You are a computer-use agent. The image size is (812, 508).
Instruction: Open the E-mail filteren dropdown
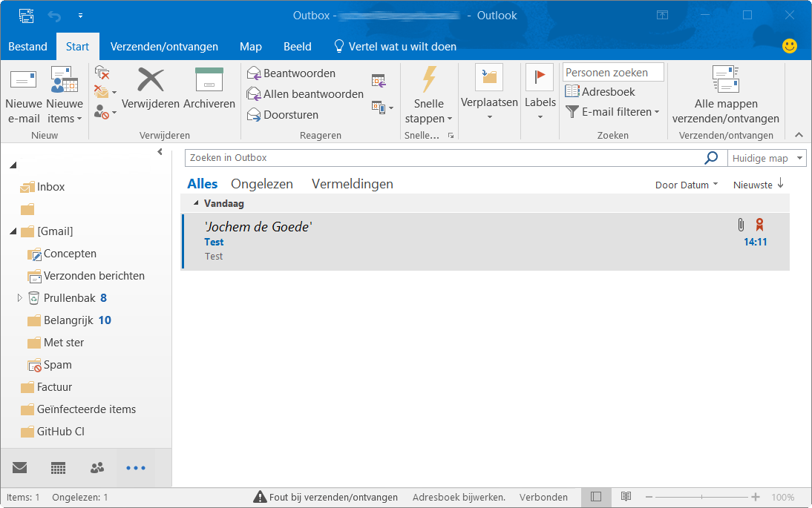[612, 112]
